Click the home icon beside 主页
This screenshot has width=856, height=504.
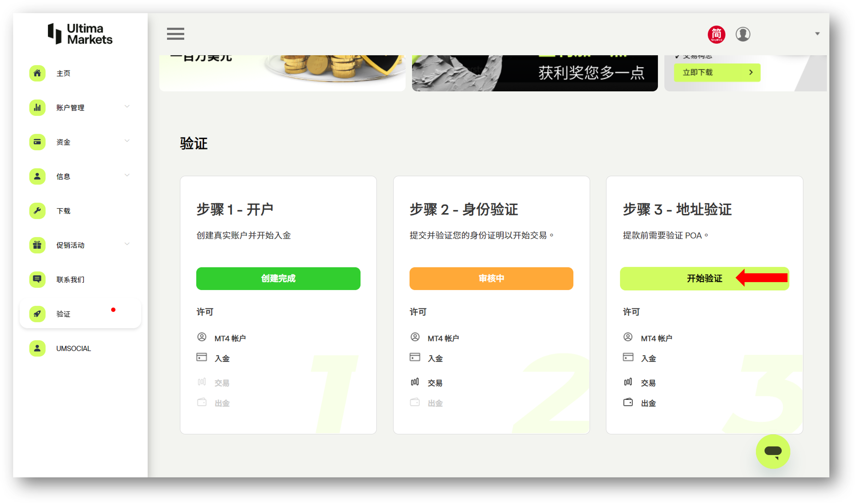[37, 73]
